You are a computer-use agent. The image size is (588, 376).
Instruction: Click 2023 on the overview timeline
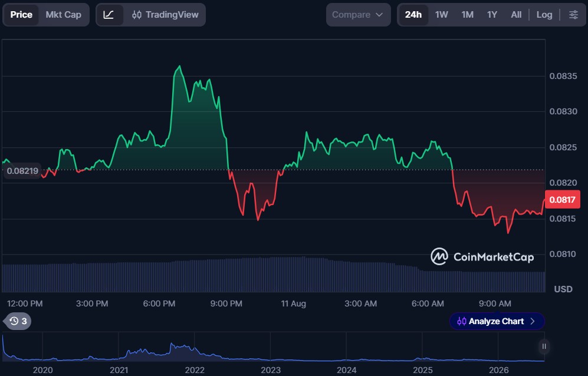pos(271,370)
